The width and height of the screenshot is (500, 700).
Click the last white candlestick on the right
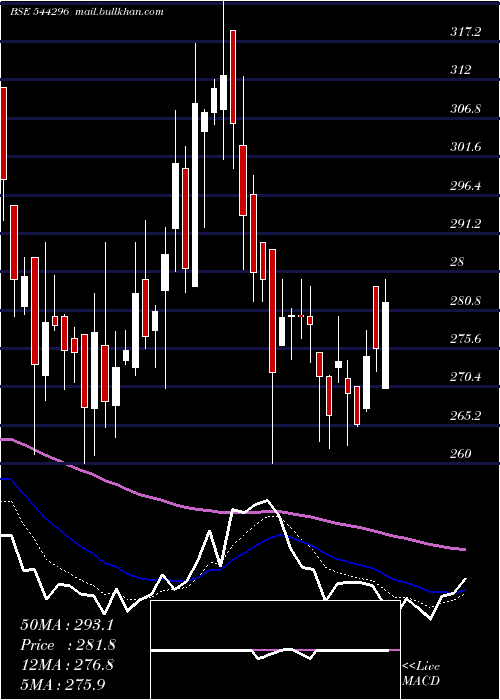coord(385,345)
